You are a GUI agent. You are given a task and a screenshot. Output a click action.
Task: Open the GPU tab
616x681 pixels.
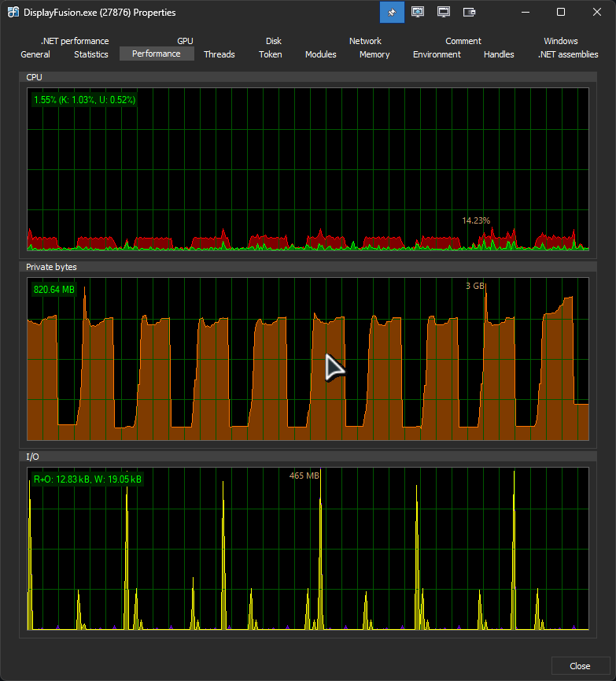click(185, 41)
